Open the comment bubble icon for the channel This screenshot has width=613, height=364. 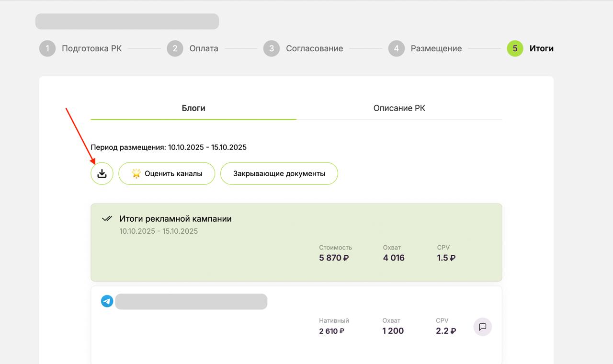pyautogui.click(x=483, y=327)
